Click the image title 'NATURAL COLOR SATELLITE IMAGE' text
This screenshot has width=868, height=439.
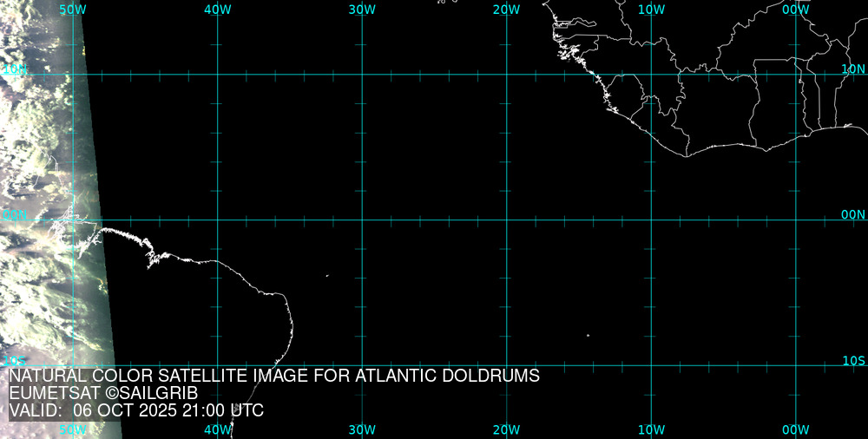coord(274,377)
